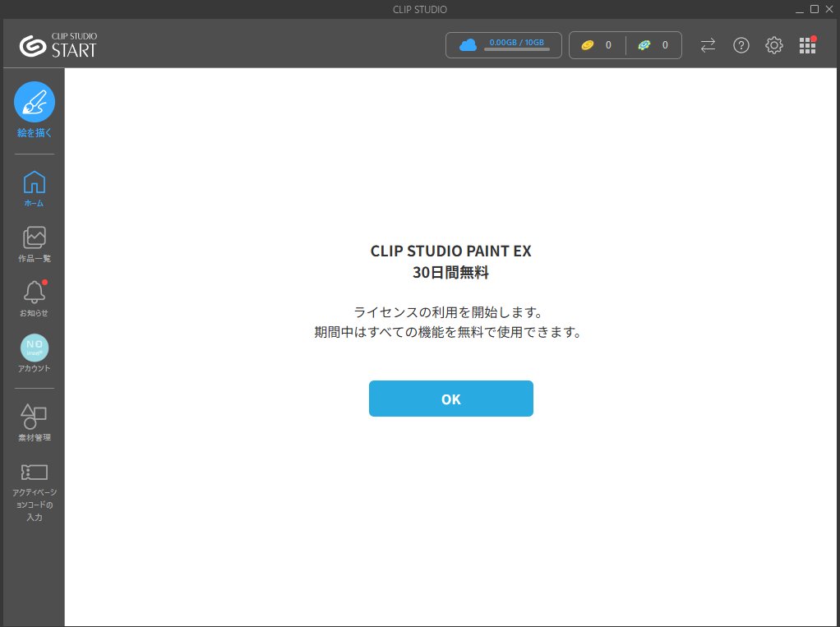This screenshot has width=840, height=627.
Task: Click ライセンスの利用を開始します。 message
Action: pyautogui.click(x=449, y=311)
